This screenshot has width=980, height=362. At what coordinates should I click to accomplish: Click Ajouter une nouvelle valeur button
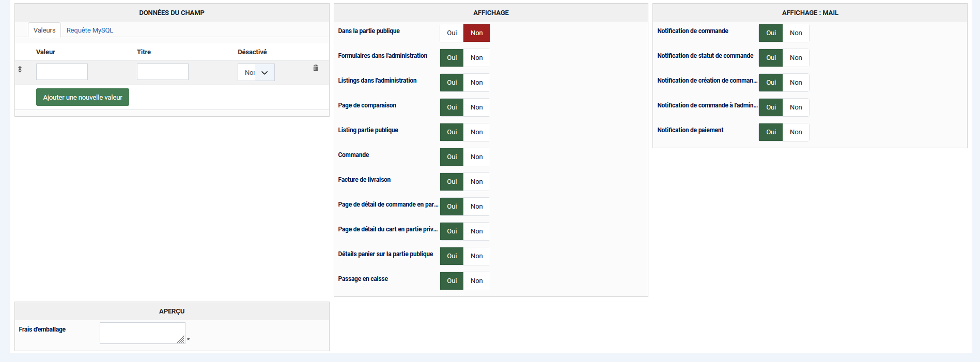tap(83, 98)
